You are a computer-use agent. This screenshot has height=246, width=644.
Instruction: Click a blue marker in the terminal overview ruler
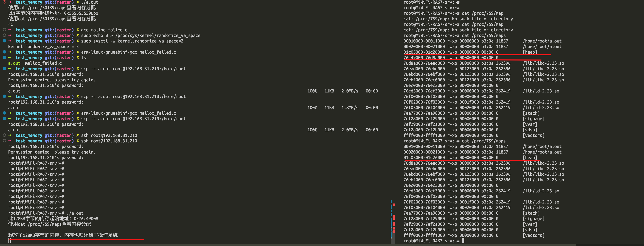[391, 222]
